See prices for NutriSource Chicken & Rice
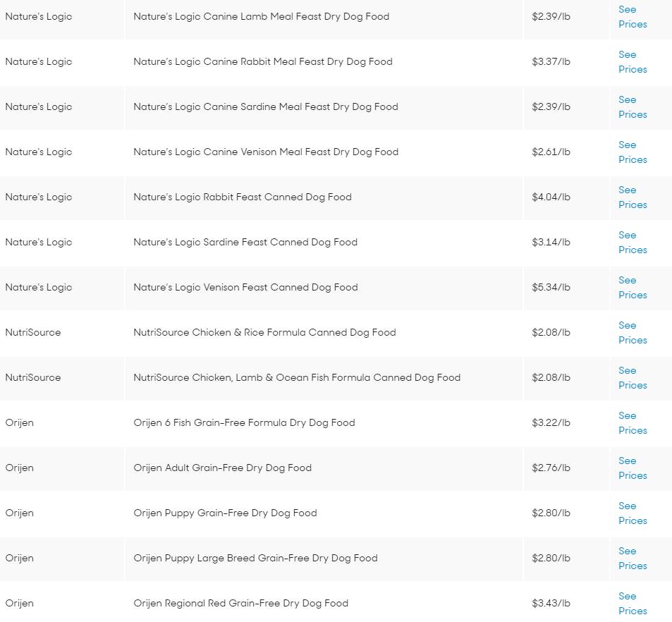 point(633,333)
